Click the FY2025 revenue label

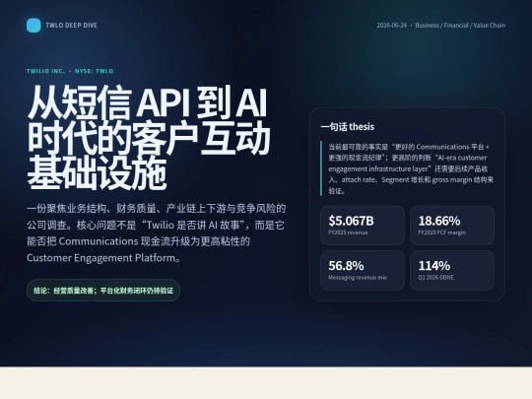[348, 233]
